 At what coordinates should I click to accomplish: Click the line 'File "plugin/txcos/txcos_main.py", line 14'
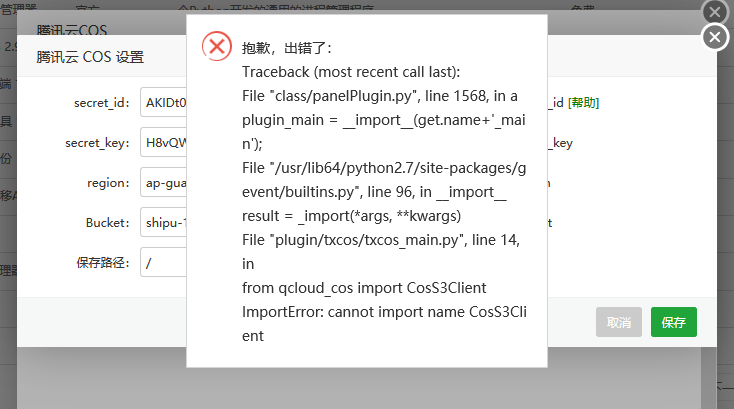click(x=381, y=240)
